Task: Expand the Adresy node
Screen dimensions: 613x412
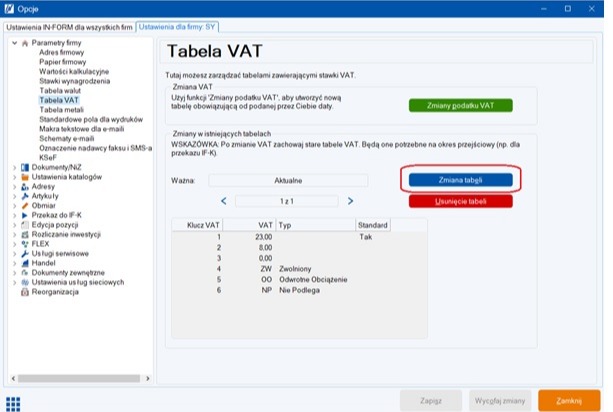Action: [x=14, y=186]
